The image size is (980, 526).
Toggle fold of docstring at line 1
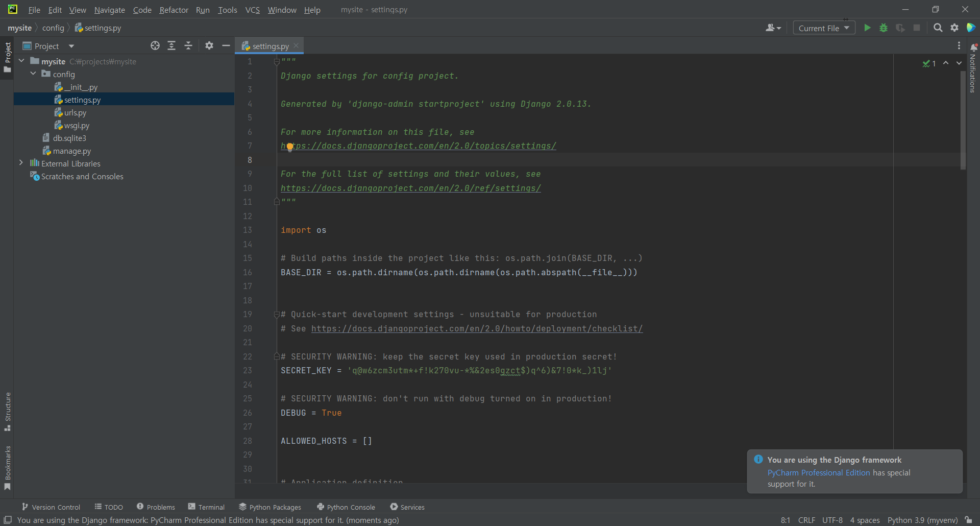pyautogui.click(x=277, y=62)
